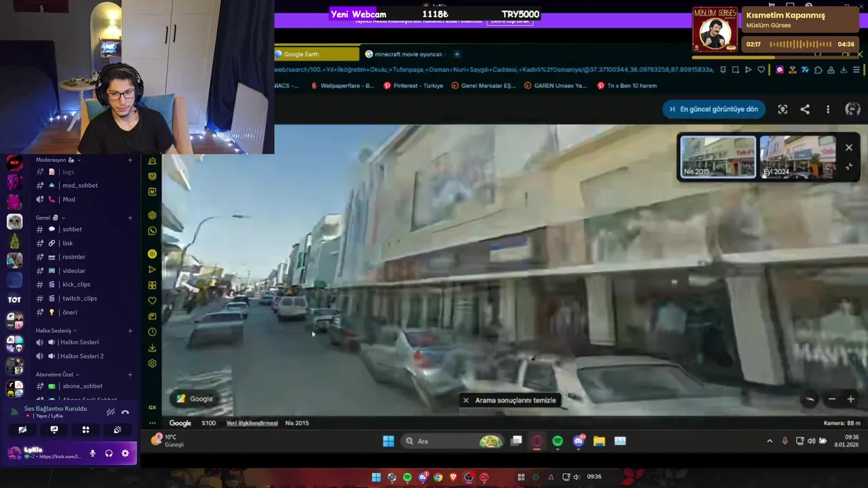Open the sohbet channel
Screen dimensions: 868x488
pos(71,229)
